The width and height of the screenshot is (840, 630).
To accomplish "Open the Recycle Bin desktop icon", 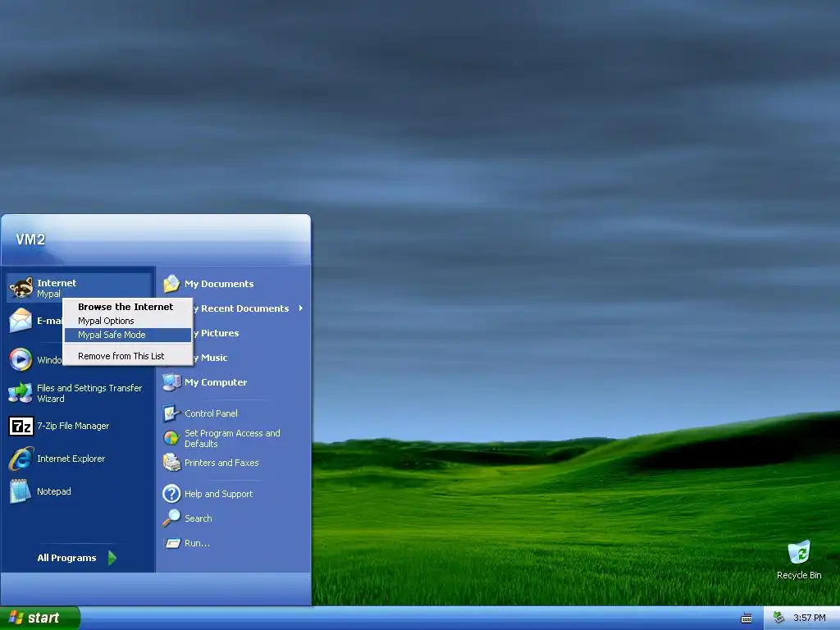I will (x=799, y=552).
